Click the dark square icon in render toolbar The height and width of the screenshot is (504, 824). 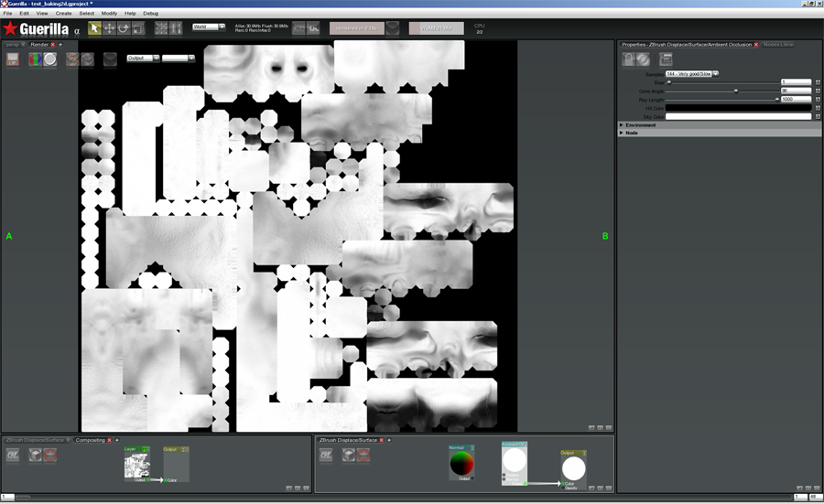pyautogui.click(x=110, y=59)
